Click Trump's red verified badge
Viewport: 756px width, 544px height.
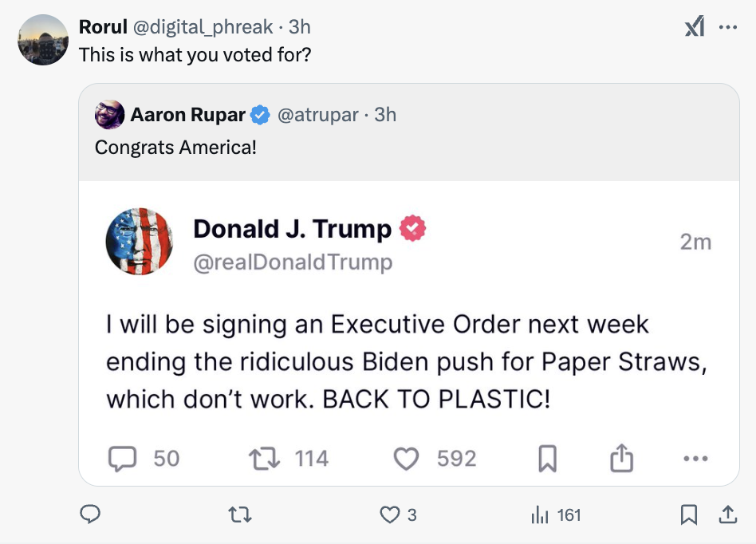411,228
